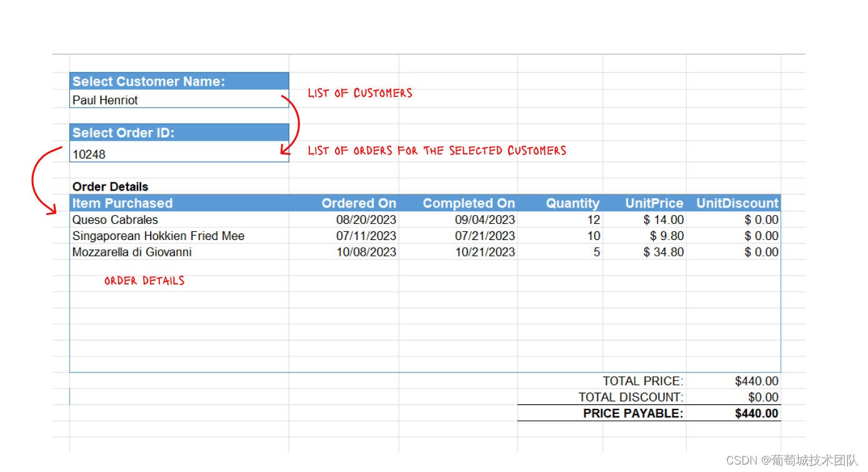Click the Select Order ID header

click(x=179, y=133)
